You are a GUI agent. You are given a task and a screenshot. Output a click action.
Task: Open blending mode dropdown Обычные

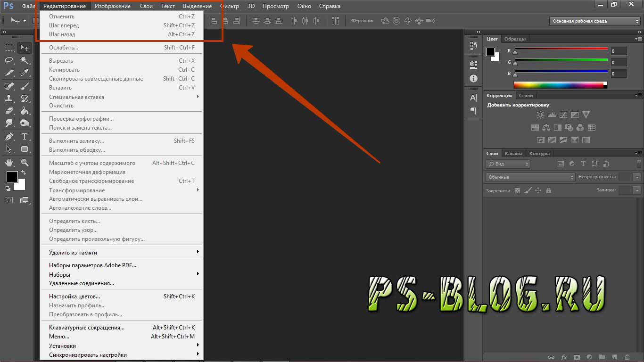(530, 177)
